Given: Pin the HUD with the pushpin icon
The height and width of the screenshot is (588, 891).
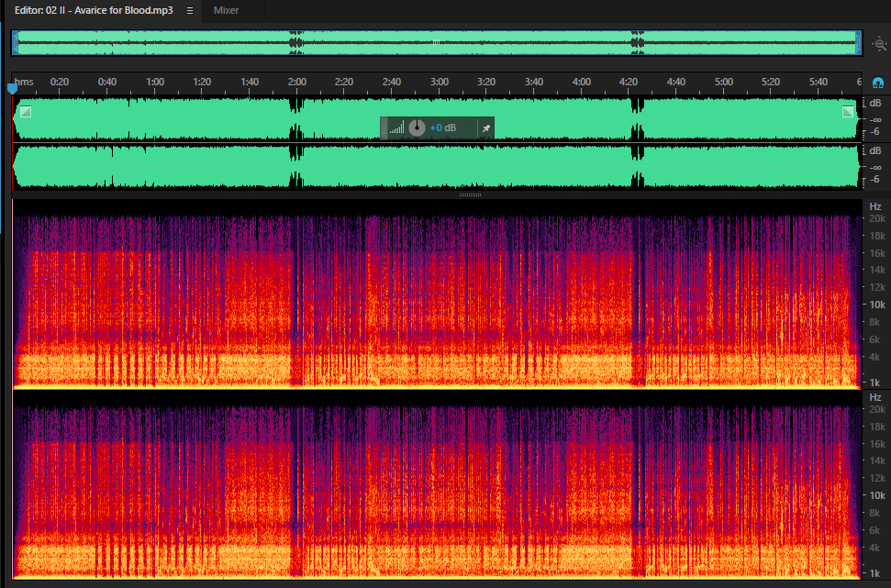Looking at the screenshot, I should [485, 128].
